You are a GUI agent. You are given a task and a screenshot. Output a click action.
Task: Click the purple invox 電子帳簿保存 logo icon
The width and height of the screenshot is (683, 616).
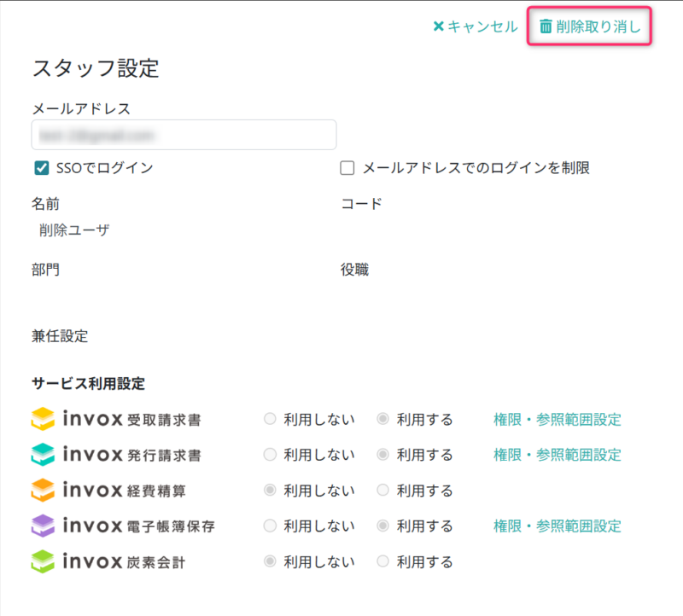pyautogui.click(x=43, y=526)
